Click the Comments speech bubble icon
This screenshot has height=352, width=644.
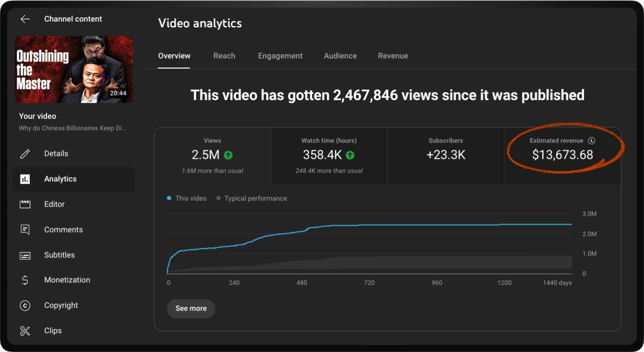coord(25,230)
